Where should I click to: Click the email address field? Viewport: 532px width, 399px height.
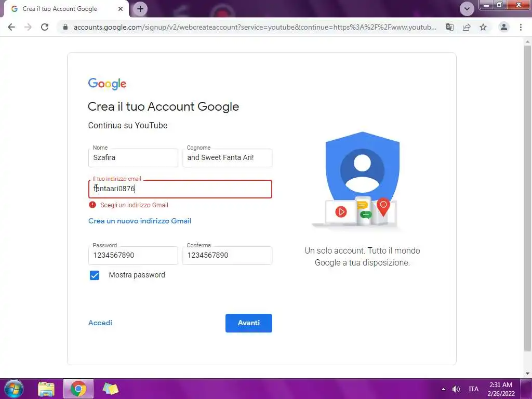(180, 189)
